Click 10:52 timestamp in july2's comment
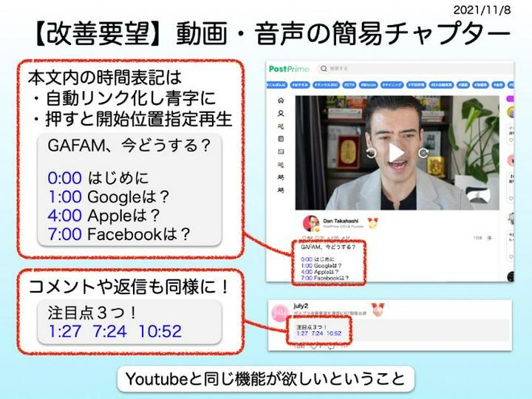 [334, 333]
